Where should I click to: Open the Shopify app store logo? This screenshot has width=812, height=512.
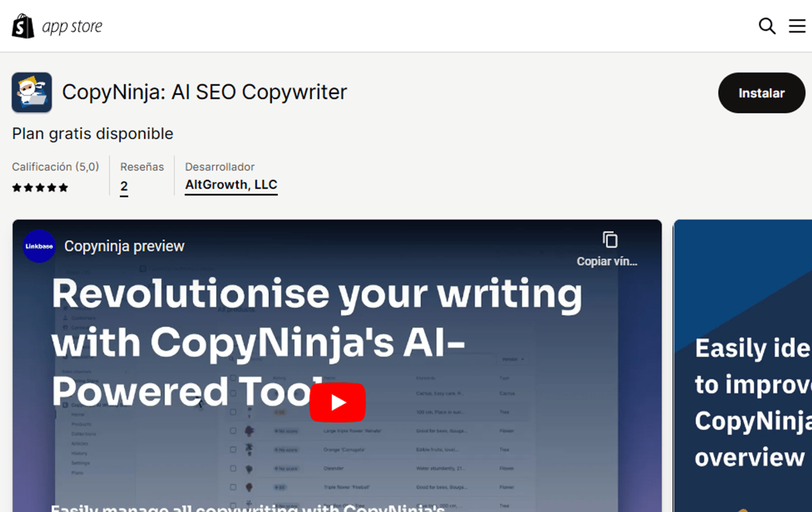pyautogui.click(x=57, y=26)
